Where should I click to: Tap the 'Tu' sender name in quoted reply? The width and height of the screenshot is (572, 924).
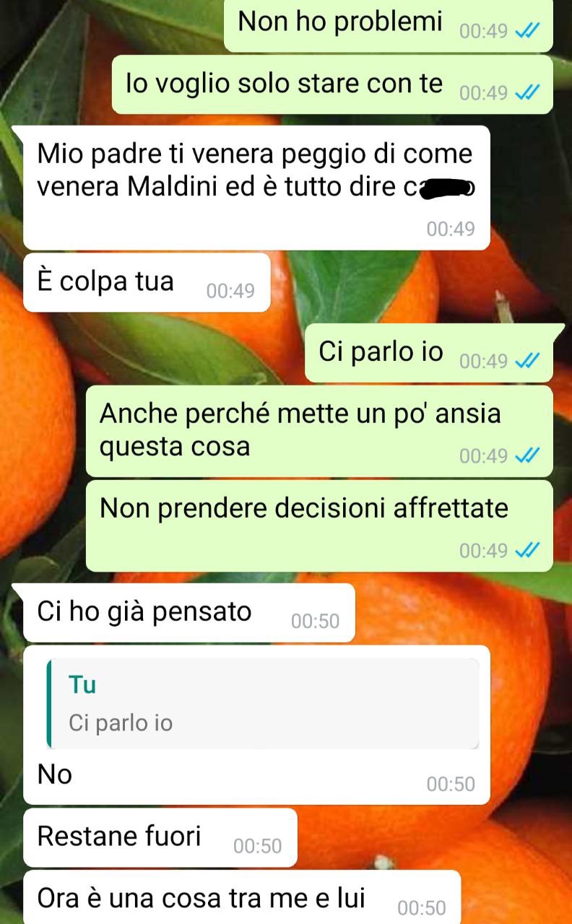(82, 684)
